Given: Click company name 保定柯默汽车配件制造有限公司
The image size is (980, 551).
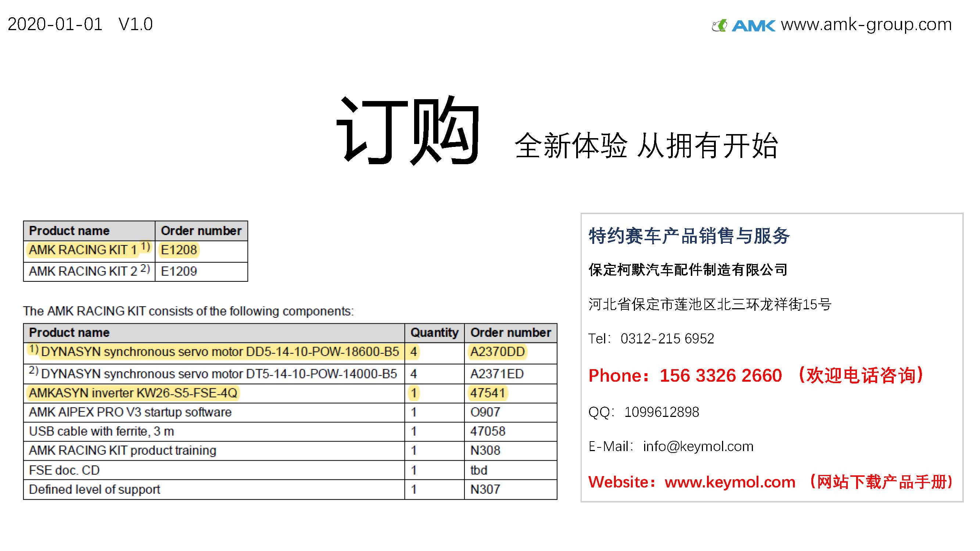Looking at the screenshot, I should click(x=688, y=270).
